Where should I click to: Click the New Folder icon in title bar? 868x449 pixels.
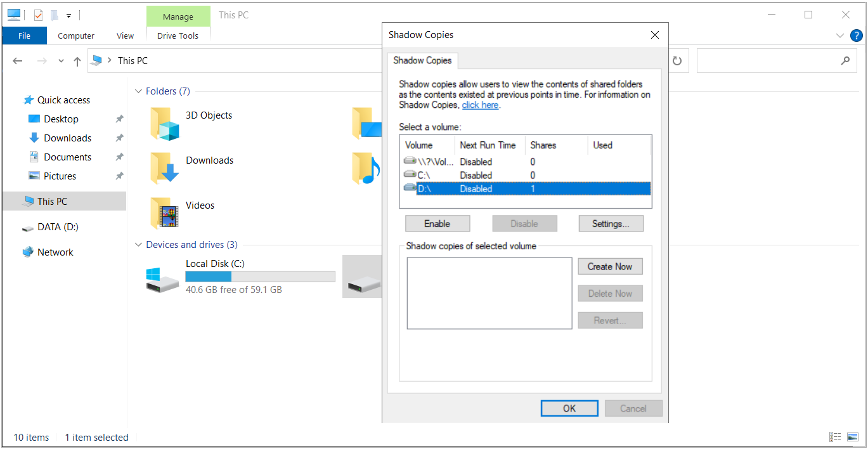pyautogui.click(x=55, y=15)
